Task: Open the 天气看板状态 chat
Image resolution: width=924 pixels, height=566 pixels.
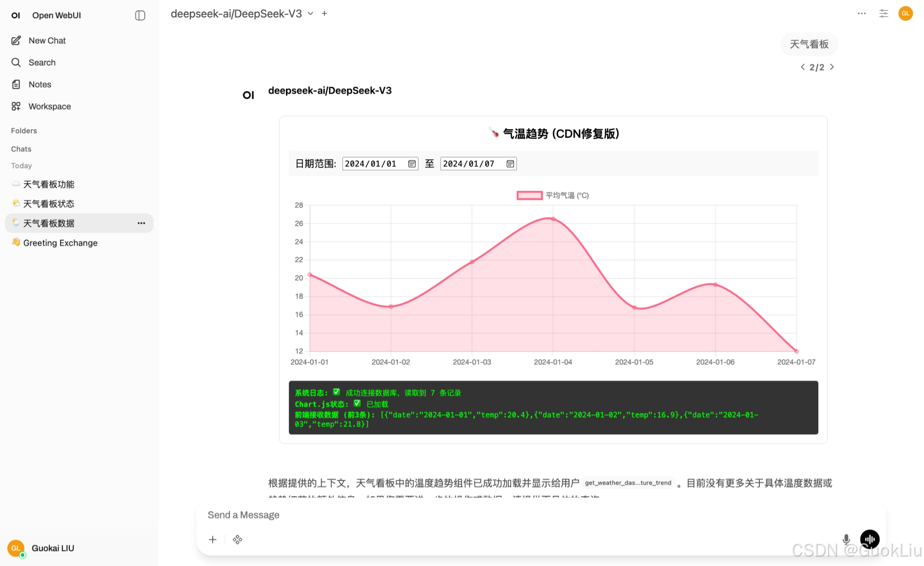Action: 49,204
